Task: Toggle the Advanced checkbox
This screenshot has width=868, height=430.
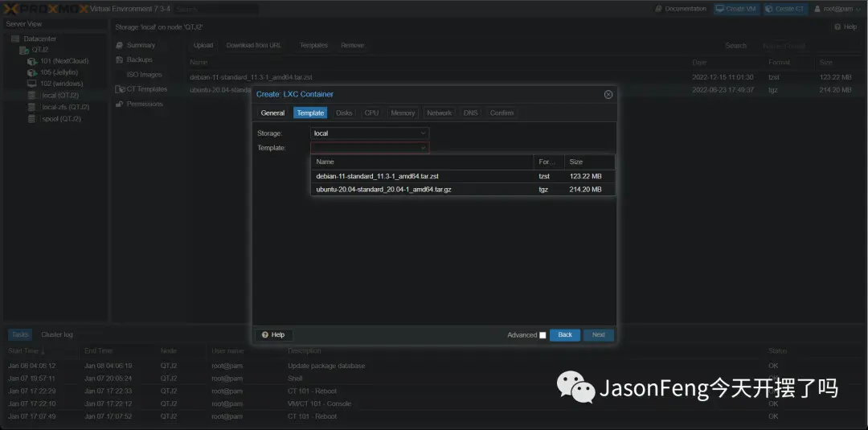Action: click(542, 335)
